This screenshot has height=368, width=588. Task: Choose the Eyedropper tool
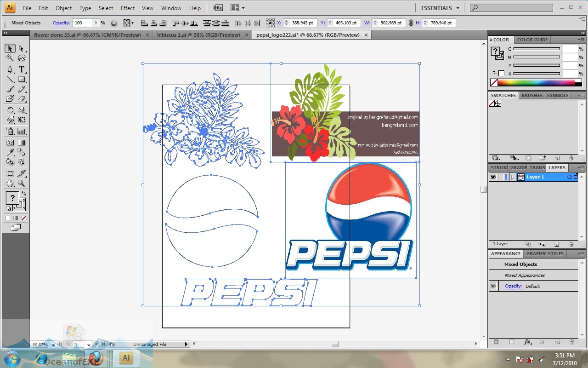10,152
